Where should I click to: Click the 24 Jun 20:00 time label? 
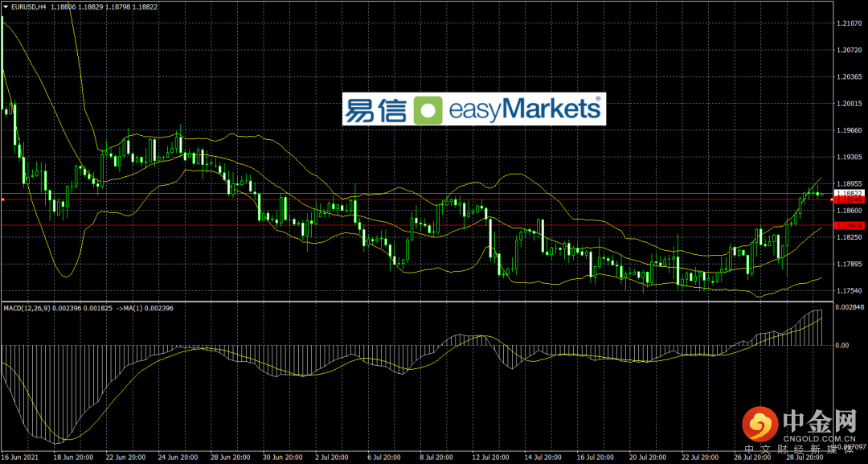(x=180, y=458)
